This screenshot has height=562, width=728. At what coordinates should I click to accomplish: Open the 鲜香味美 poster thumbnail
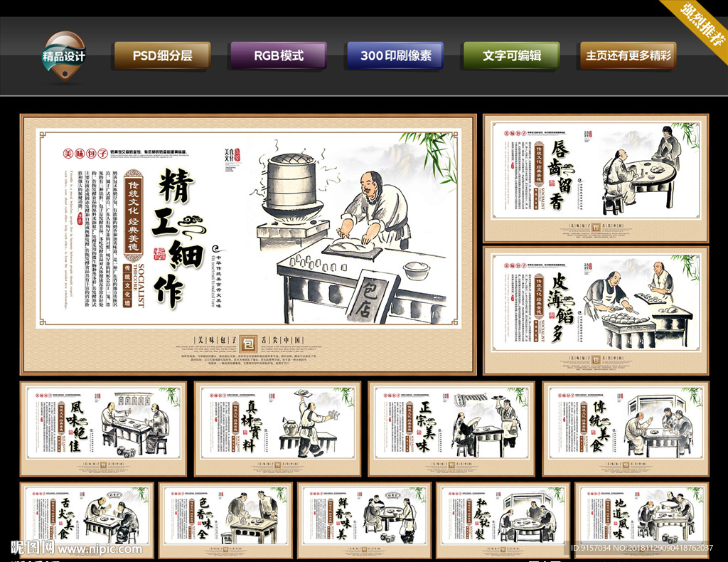pos(365,520)
